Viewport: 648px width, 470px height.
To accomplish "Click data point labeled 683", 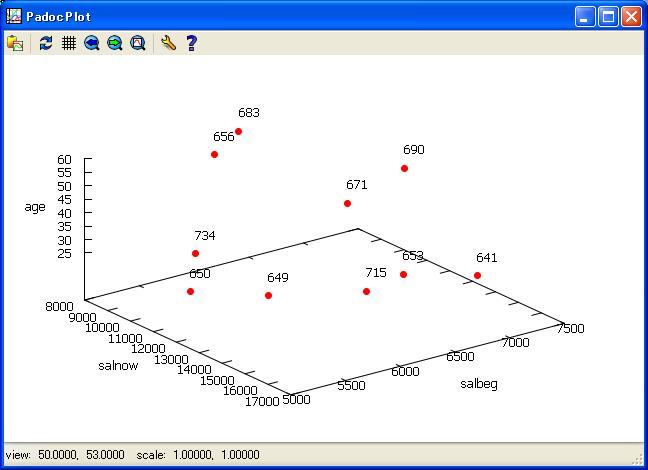I will pos(238,131).
